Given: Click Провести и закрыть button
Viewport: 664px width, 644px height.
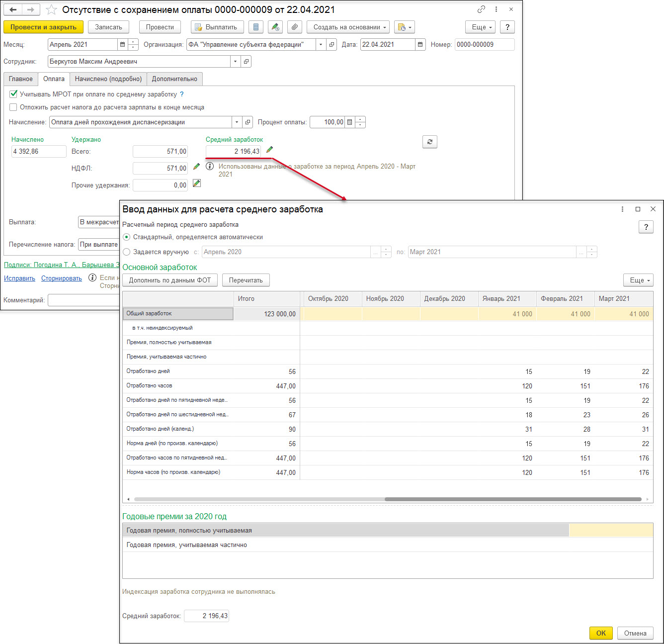Looking at the screenshot, I should click(x=43, y=27).
